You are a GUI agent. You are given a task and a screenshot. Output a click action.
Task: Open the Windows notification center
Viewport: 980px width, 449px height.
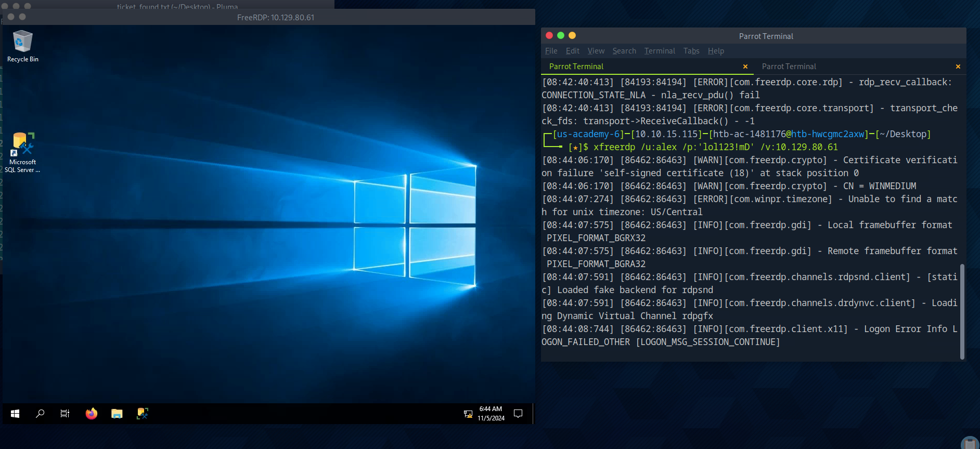click(518, 414)
